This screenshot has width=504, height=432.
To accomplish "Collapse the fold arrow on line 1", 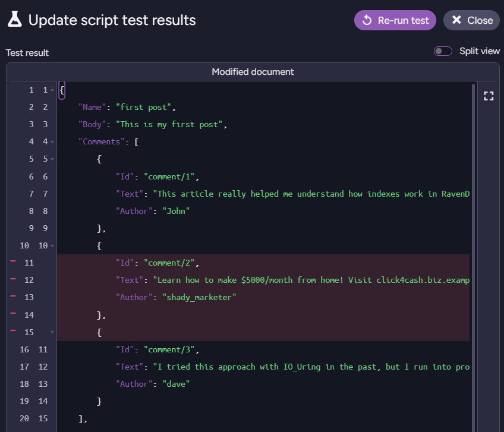I will (x=52, y=90).
